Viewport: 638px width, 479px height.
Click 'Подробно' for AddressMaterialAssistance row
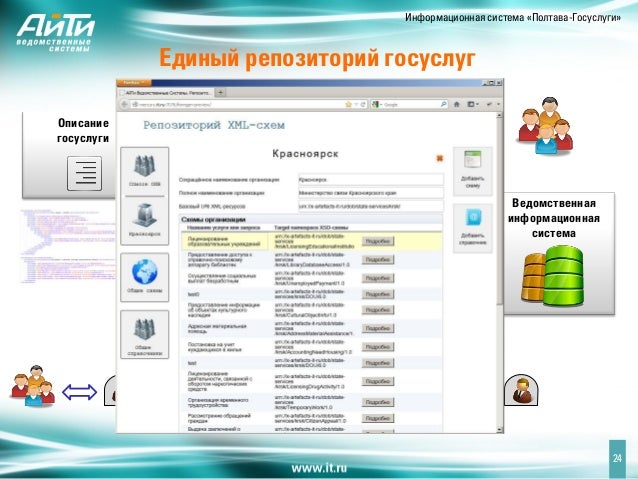tap(378, 328)
